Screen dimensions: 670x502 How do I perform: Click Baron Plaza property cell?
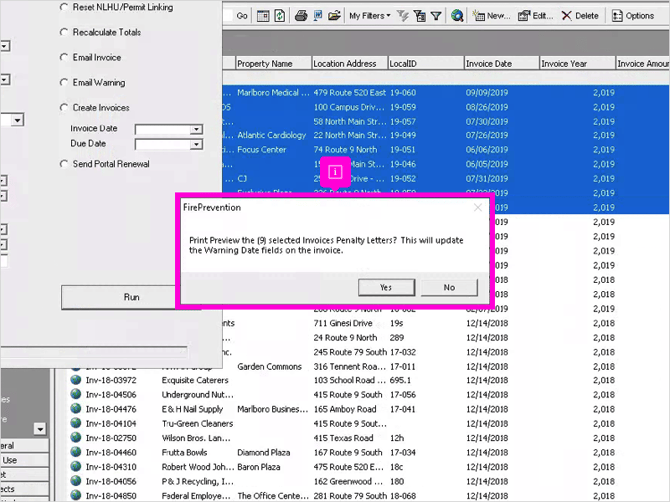(x=259, y=467)
